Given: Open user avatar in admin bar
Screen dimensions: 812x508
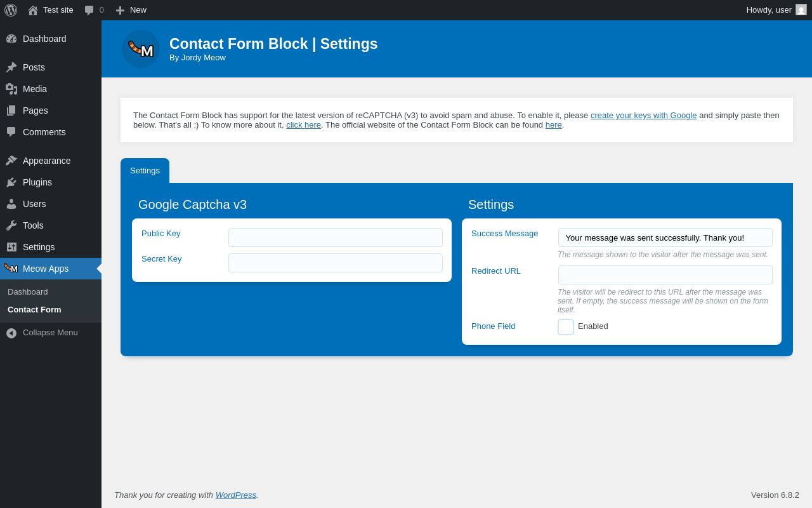Looking at the screenshot, I should coord(801,10).
